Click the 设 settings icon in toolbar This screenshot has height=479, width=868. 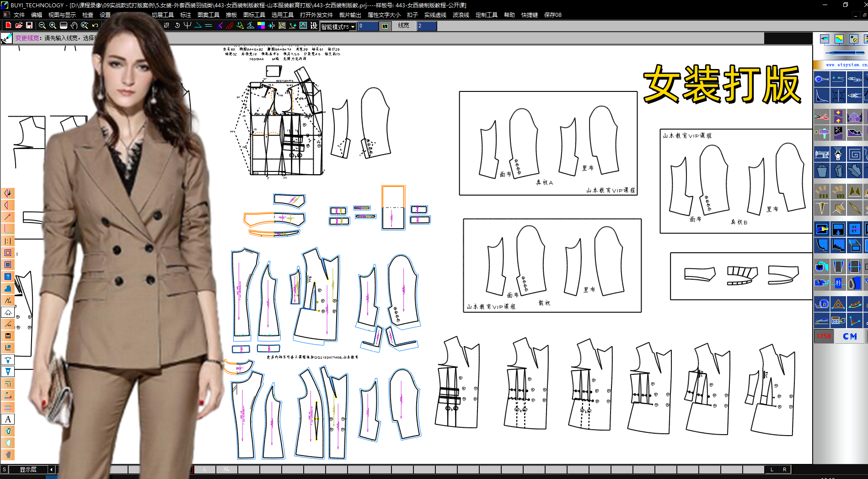pos(314,26)
